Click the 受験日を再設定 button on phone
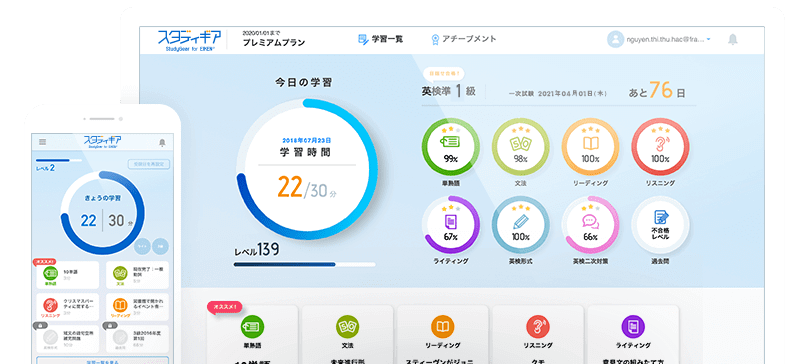 pyautogui.click(x=149, y=165)
